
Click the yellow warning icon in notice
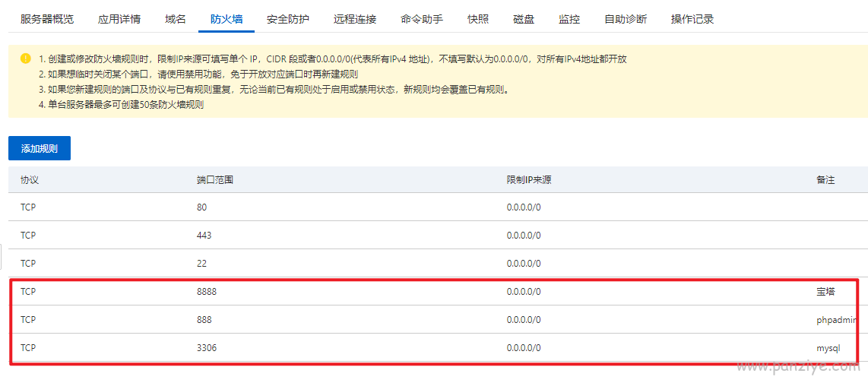(26, 58)
